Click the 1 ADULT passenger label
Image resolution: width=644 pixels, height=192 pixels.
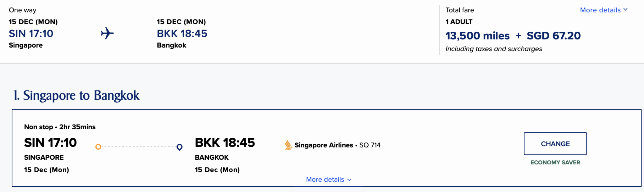coord(459,22)
